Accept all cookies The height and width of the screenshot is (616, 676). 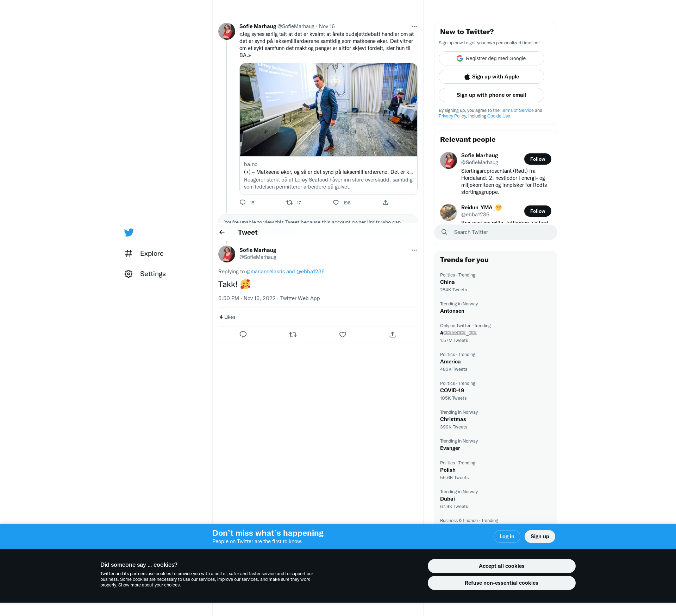pyautogui.click(x=501, y=566)
